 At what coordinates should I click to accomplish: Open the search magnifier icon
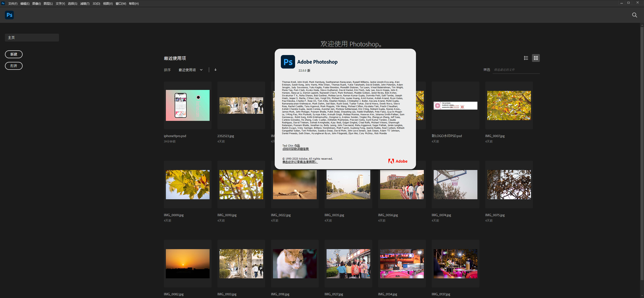(x=634, y=15)
